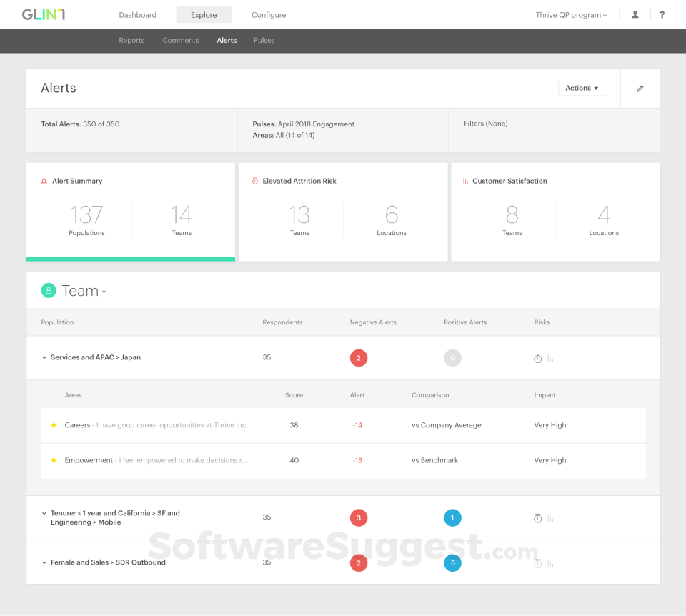This screenshot has width=686, height=616.
Task: Click the Glint logo
Action: (x=43, y=14)
